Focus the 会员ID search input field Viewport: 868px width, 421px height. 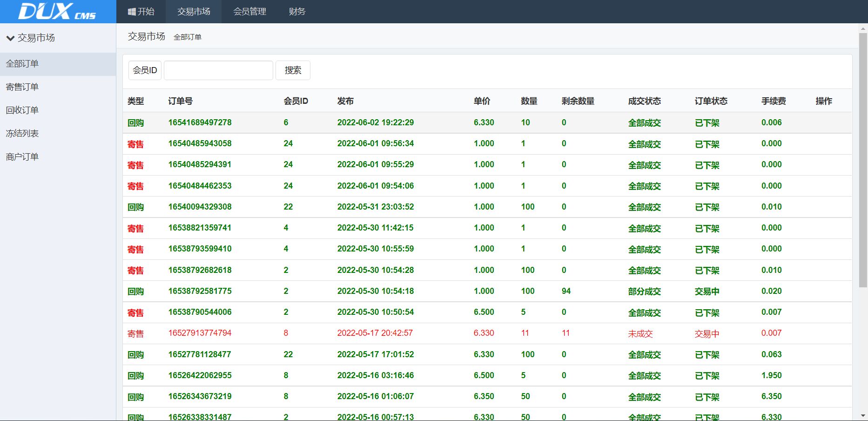coord(218,70)
